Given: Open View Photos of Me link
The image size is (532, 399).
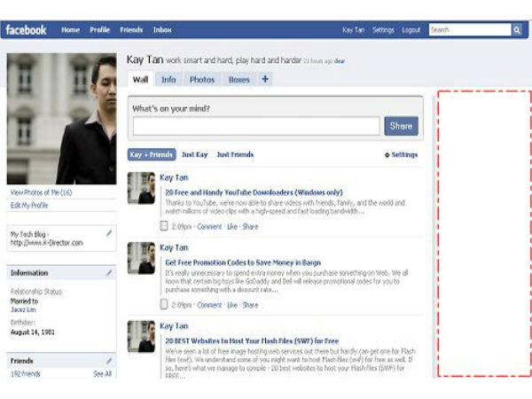Looking at the screenshot, I should pyautogui.click(x=41, y=192).
